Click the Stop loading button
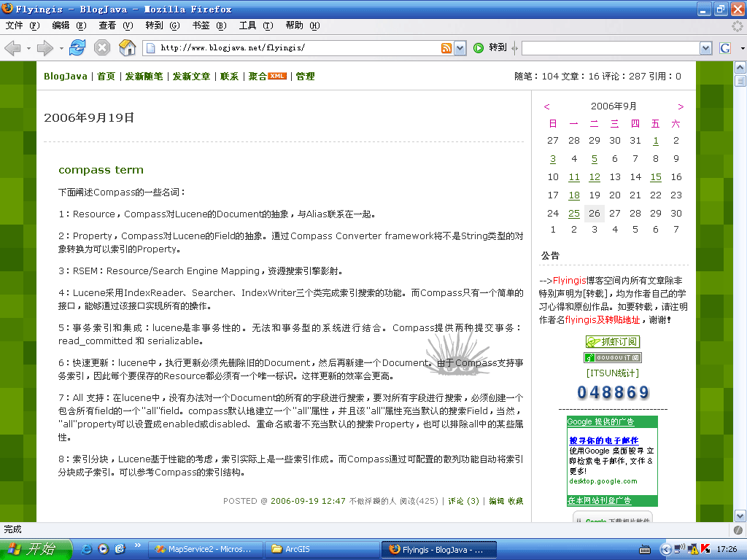This screenshot has height=560, width=747. click(102, 47)
